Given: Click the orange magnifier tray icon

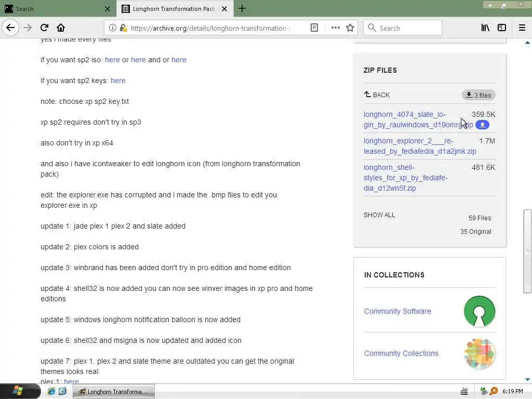Looking at the screenshot, I should 494,391.
